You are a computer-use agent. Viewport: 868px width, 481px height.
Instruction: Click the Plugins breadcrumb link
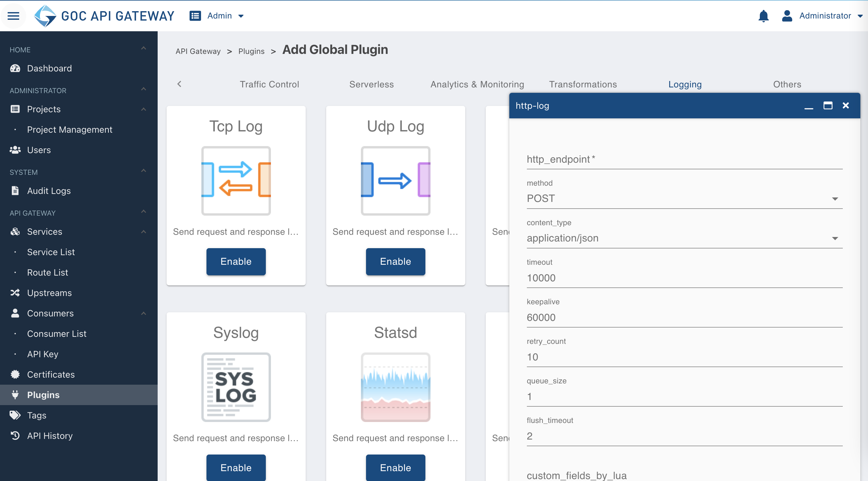pyautogui.click(x=251, y=51)
